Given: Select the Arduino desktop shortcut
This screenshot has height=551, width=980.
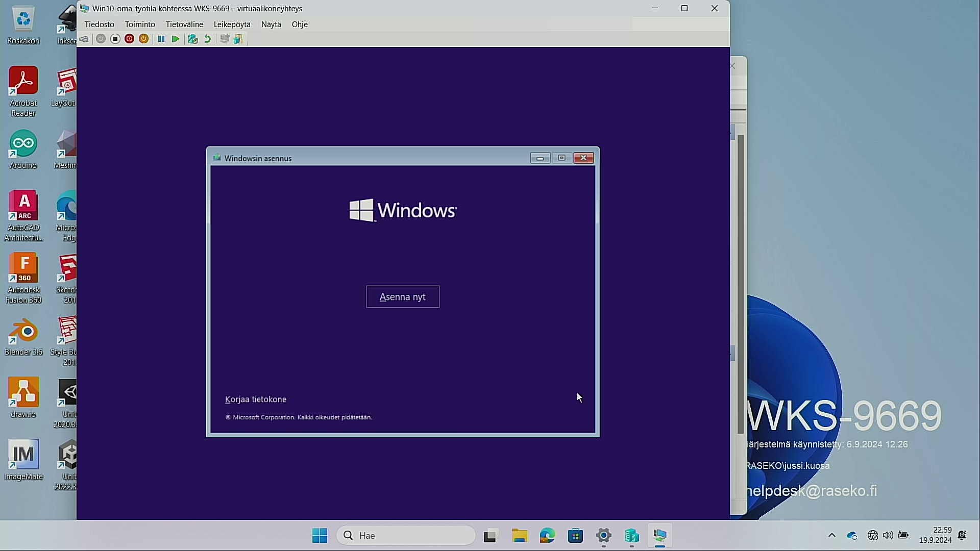Looking at the screenshot, I should 23,149.
